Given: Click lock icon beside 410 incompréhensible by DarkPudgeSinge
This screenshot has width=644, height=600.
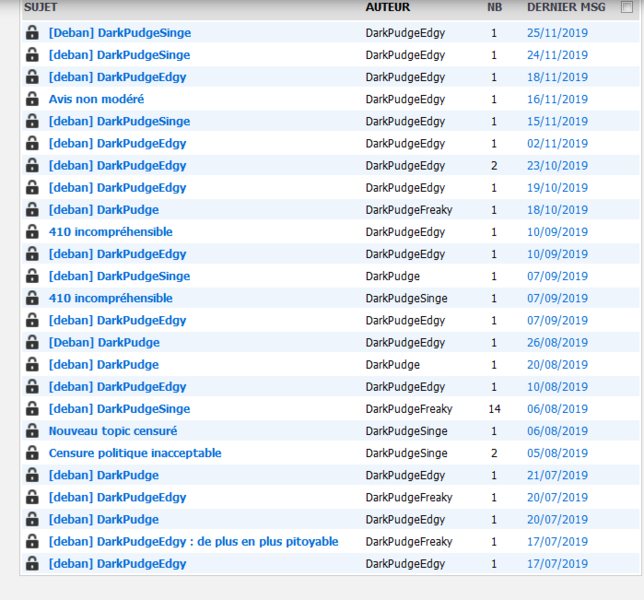Looking at the screenshot, I should [32, 298].
